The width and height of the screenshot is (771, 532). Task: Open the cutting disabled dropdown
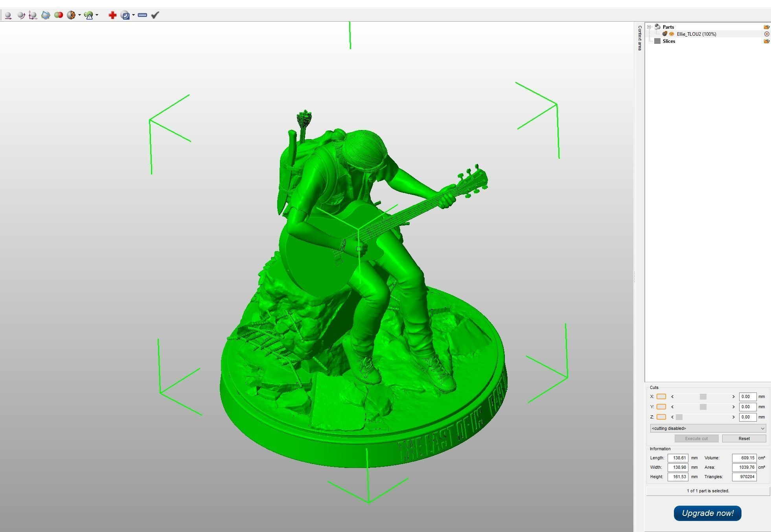708,428
